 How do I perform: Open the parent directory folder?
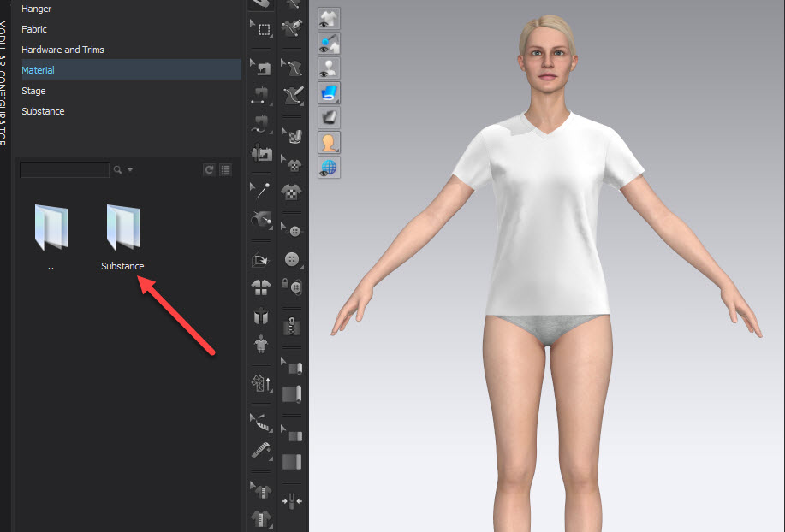click(x=51, y=229)
